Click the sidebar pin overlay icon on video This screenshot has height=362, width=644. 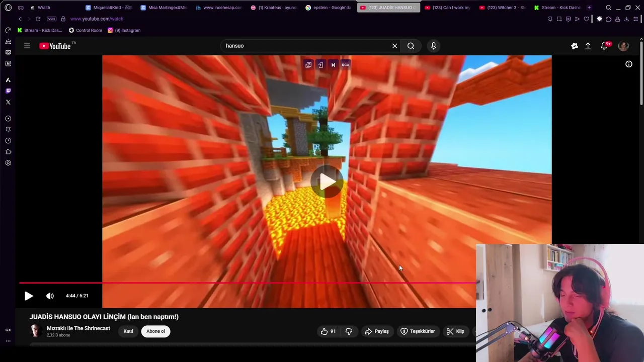click(320, 65)
